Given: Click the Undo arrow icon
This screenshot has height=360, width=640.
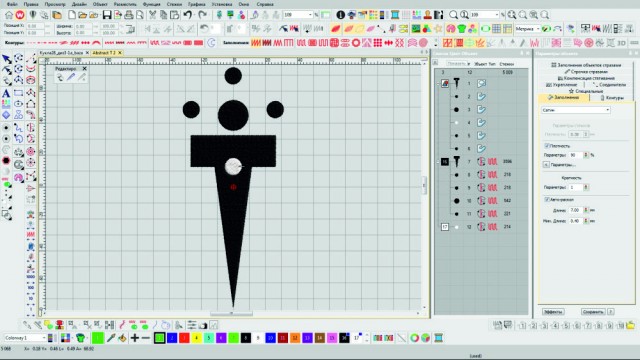Looking at the screenshot, I should (x=187, y=15).
